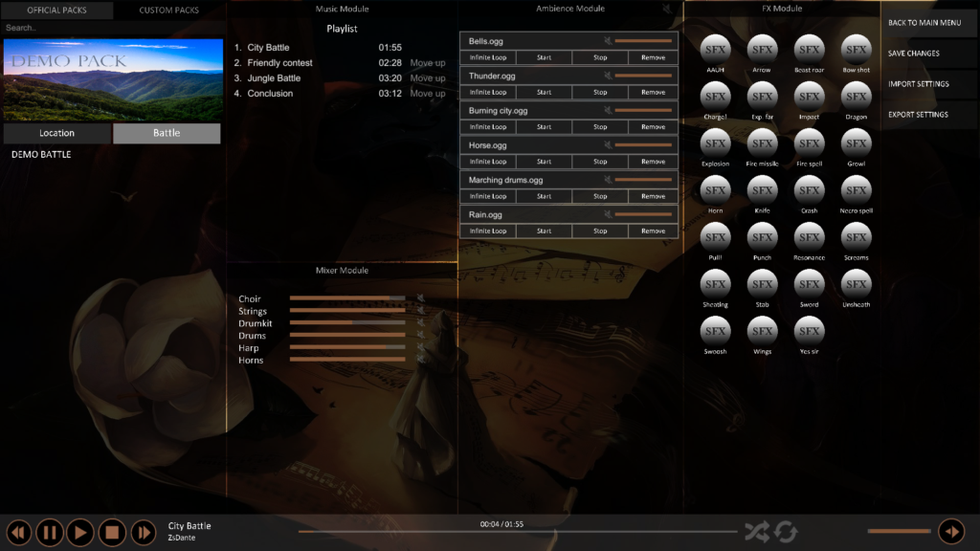Screen dimensions: 980x551
Task: Mute the entire Ambience Module
Action: (667, 10)
